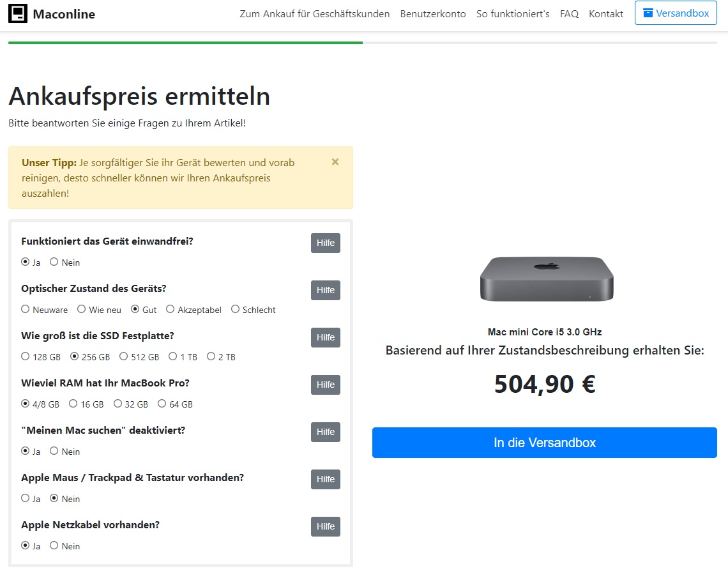
Task: Select the 512 GB SSD option
Action: coord(124,356)
